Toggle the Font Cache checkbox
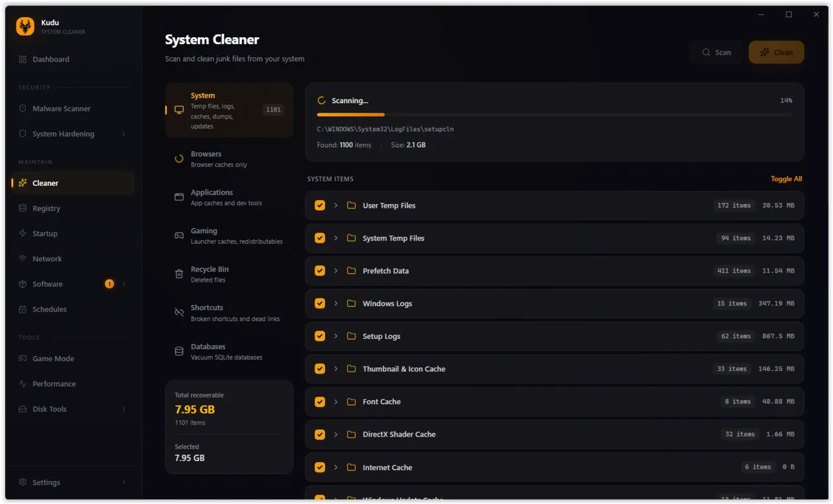The width and height of the screenshot is (833, 504). 320,402
